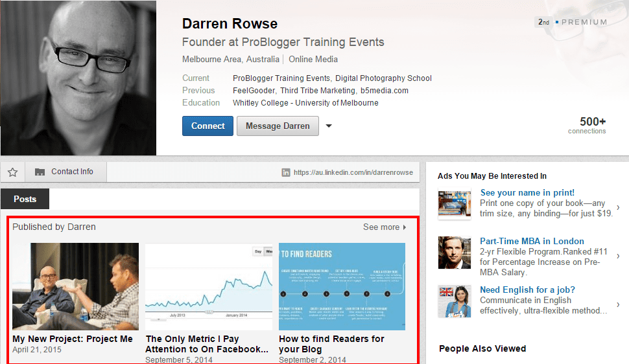Open chevron for Part-Time MBA ad
Screen dimensions: 629x364
coord(618,256)
